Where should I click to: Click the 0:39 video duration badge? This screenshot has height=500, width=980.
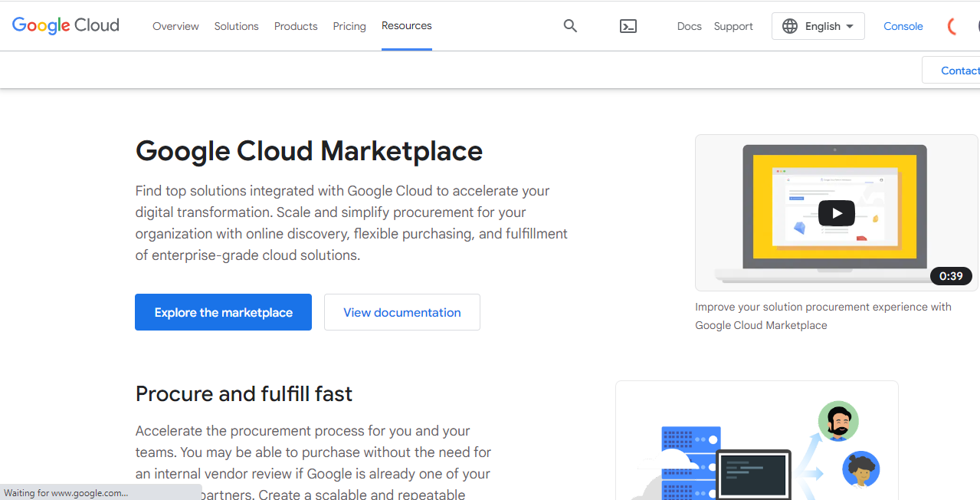[951, 276]
